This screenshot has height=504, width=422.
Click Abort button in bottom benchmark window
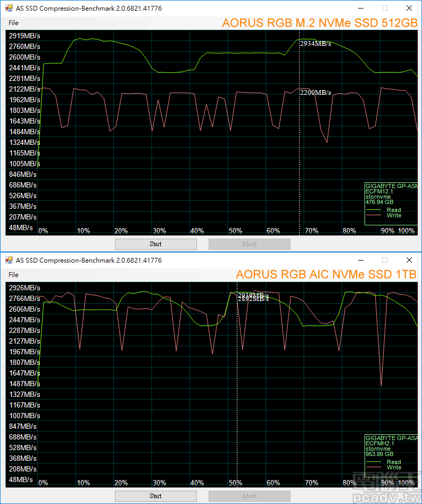(250, 496)
